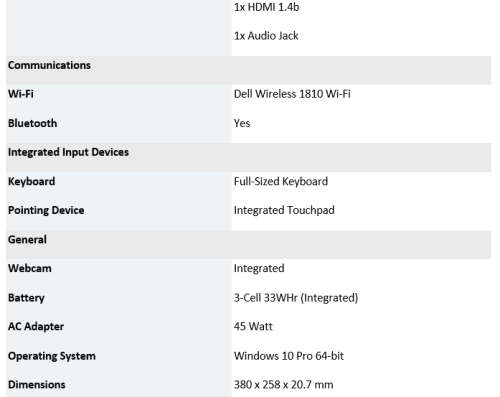Click the Communications section header
The width and height of the screenshot is (500, 397).
(49, 65)
